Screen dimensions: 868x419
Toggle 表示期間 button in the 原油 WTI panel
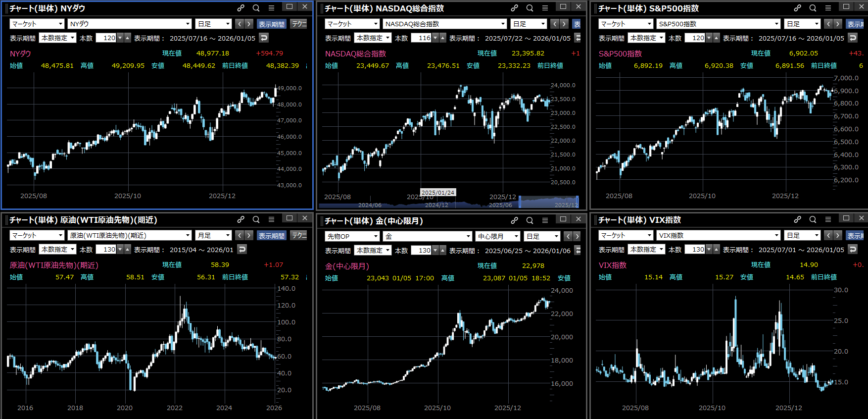(x=271, y=235)
